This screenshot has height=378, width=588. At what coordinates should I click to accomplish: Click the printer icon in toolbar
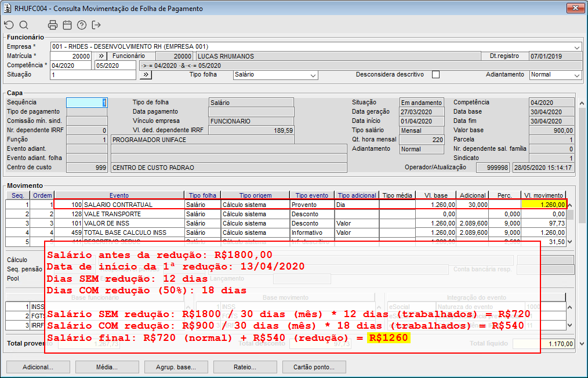point(53,25)
